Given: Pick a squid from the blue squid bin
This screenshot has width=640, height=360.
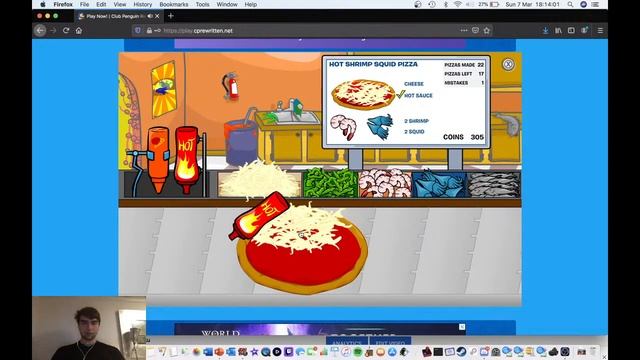Looking at the screenshot, I should [x=439, y=184].
